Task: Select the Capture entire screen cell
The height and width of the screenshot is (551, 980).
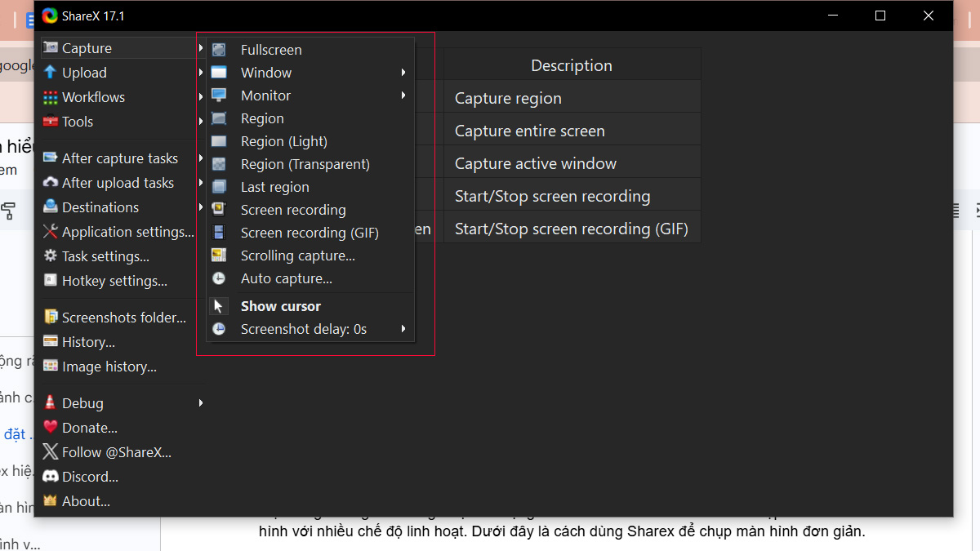Action: click(x=572, y=131)
